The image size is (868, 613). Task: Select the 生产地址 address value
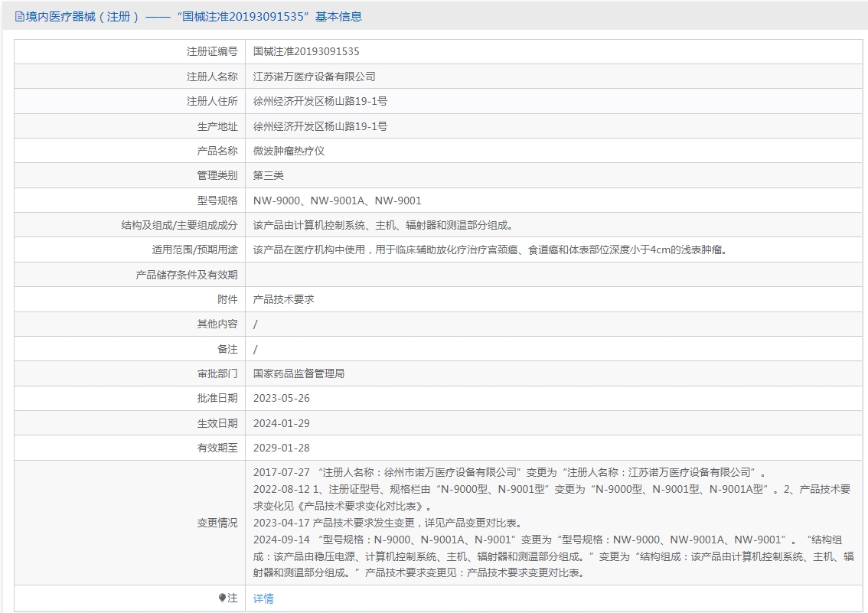320,126
